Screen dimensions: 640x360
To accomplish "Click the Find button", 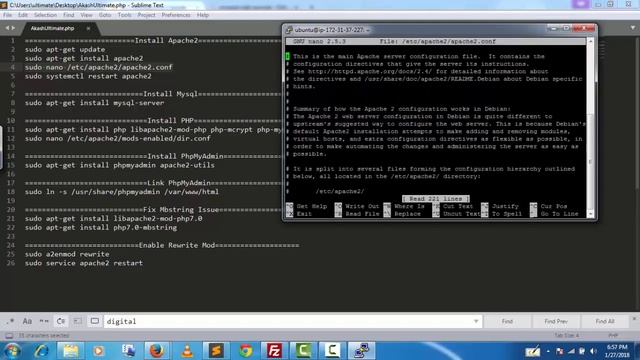I will coord(507,321).
